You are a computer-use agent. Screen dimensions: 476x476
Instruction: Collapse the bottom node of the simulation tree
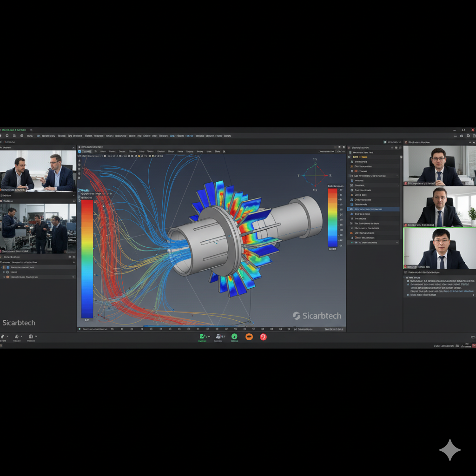pos(397,242)
